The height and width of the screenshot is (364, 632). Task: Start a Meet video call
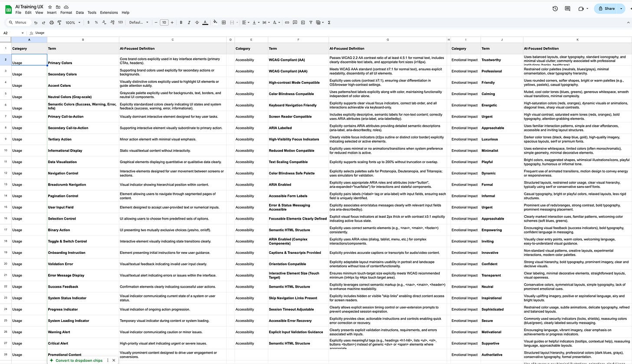tap(581, 8)
